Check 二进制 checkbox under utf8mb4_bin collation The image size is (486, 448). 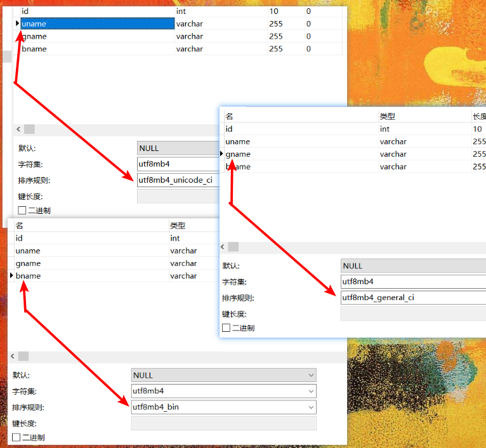(x=16, y=437)
